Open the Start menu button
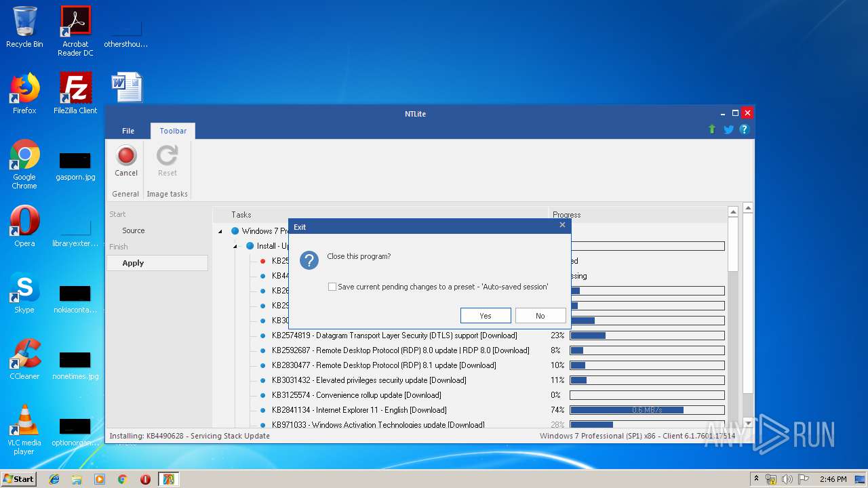The image size is (868, 488). pos(19,479)
